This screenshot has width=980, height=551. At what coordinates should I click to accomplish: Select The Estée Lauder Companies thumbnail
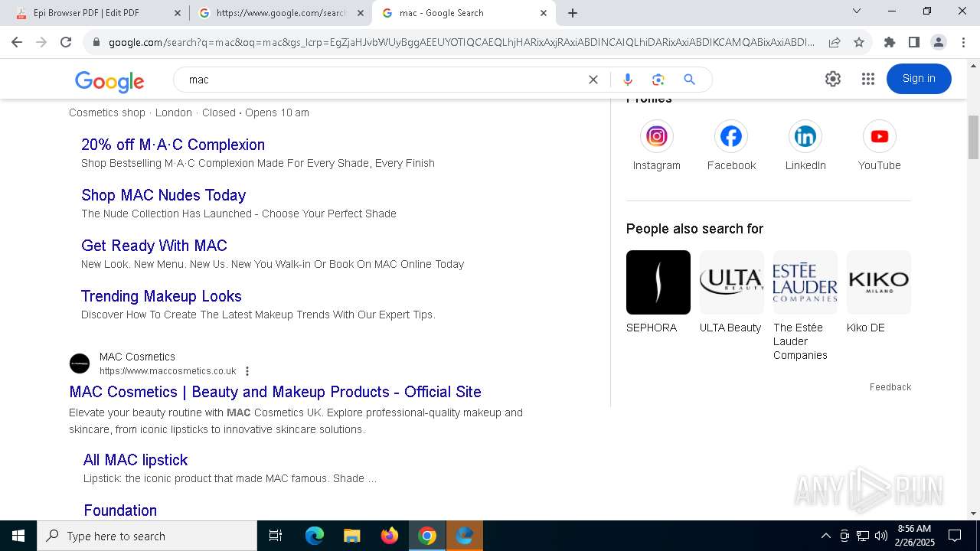[x=805, y=282]
